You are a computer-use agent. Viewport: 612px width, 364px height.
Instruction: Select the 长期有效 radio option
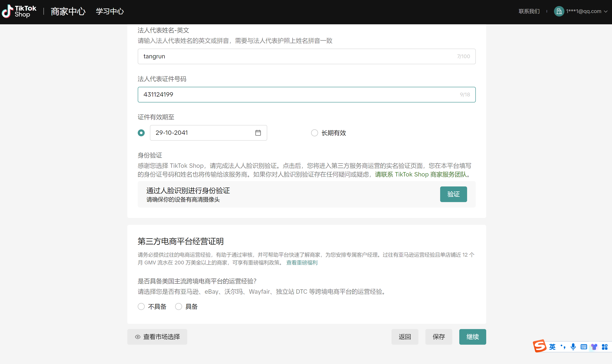(x=314, y=133)
